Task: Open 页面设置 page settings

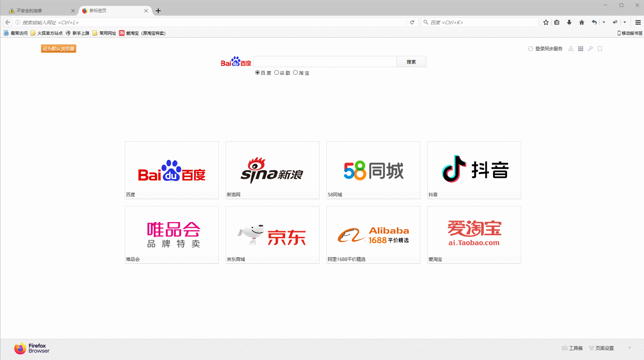Action: (601, 348)
